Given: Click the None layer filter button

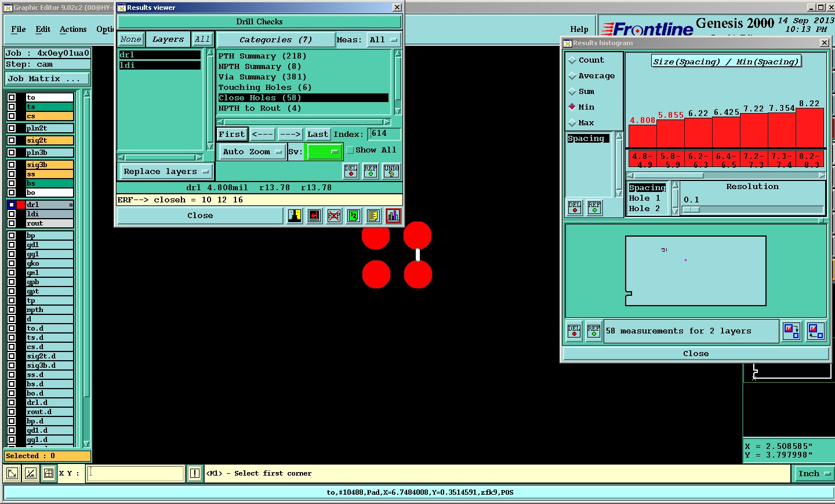Looking at the screenshot, I should (131, 39).
